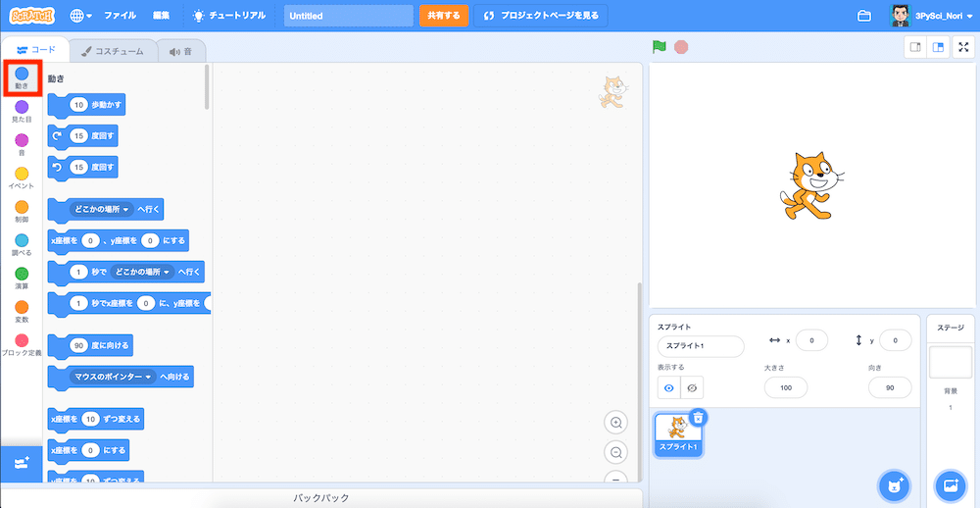Click the 10 歩動かす block

(x=86, y=106)
